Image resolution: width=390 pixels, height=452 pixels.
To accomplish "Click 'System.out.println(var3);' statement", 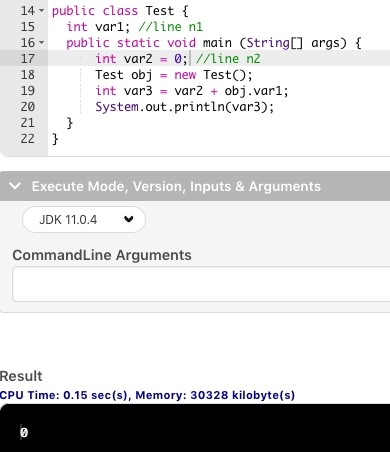I will 185,107.
